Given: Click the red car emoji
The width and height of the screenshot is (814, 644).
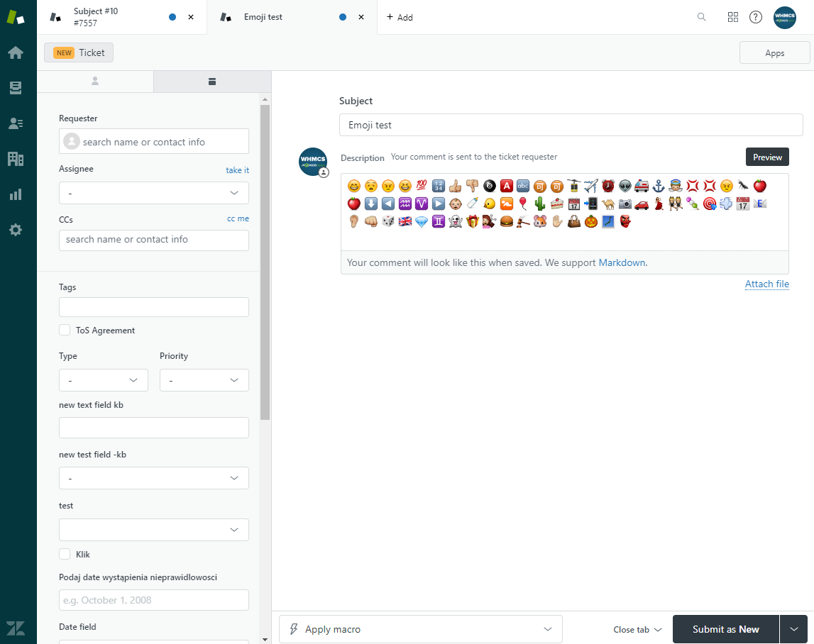Looking at the screenshot, I should pos(642,204).
